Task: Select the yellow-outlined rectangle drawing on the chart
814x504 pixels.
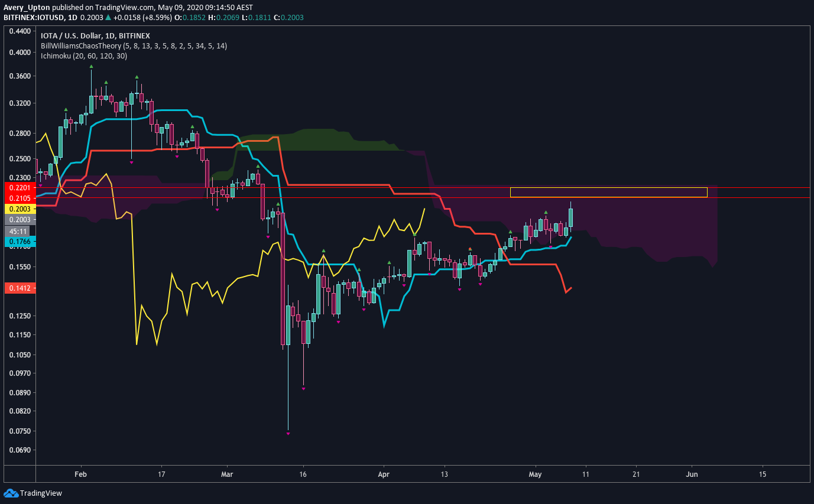Action: (x=609, y=192)
